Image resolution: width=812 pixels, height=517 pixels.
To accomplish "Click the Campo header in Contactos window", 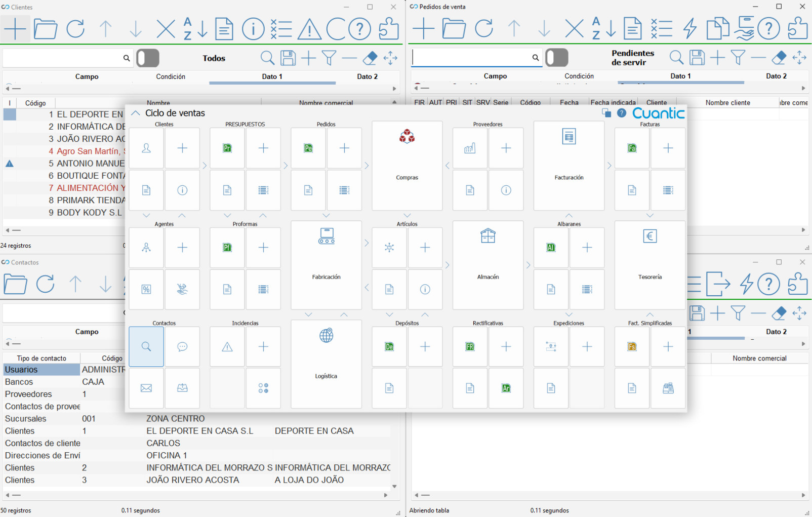I will coord(87,332).
